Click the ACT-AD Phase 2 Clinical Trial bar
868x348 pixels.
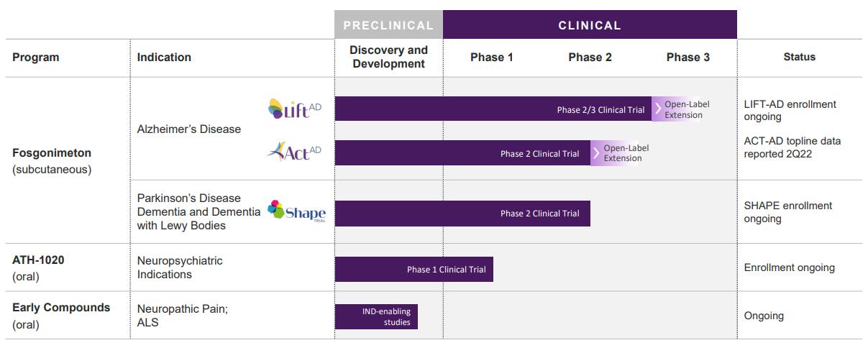(x=462, y=153)
